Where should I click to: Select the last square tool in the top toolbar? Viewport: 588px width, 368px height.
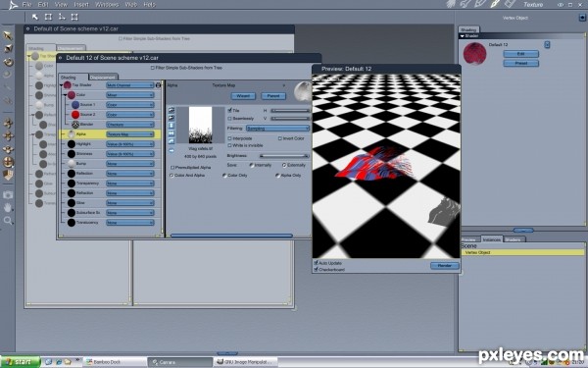[x=74, y=17]
